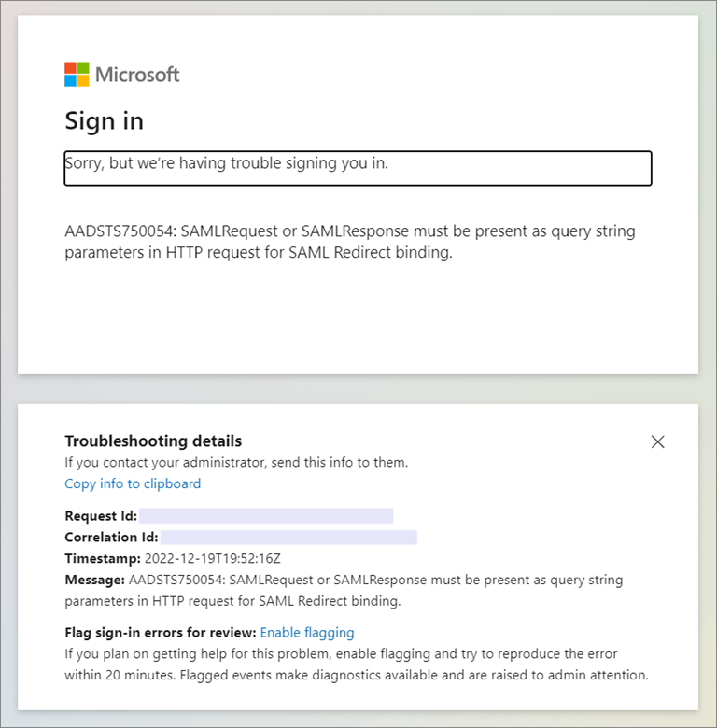Click Copy info to clipboard link
The image size is (717, 728).
(x=133, y=483)
